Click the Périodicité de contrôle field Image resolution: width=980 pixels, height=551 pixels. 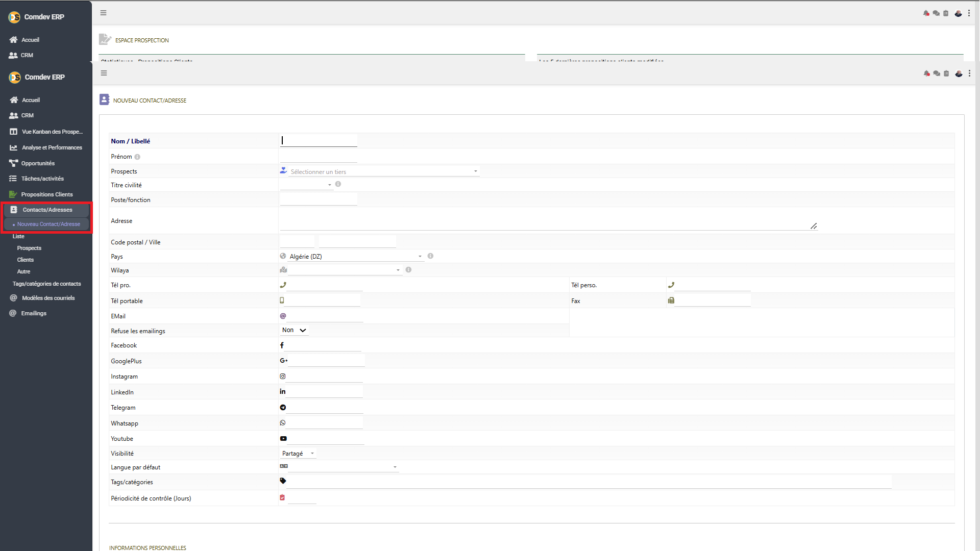coord(302,498)
